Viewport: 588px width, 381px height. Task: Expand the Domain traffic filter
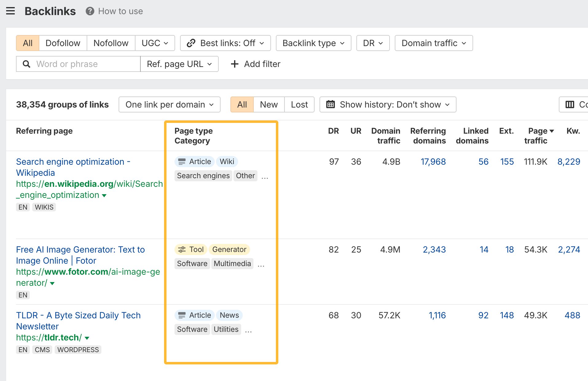point(433,43)
